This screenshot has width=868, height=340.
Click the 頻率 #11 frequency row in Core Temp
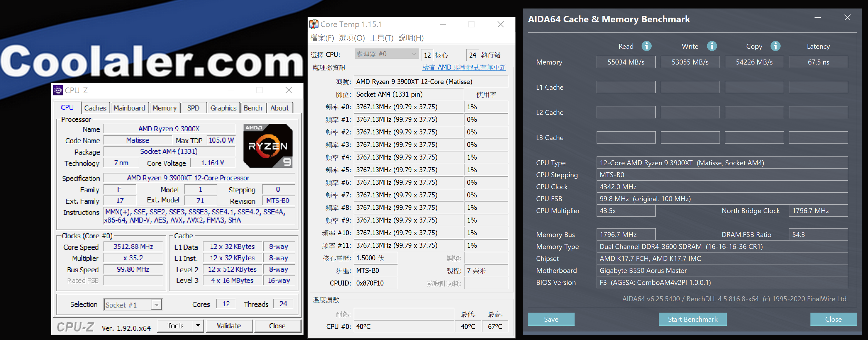pos(409,246)
